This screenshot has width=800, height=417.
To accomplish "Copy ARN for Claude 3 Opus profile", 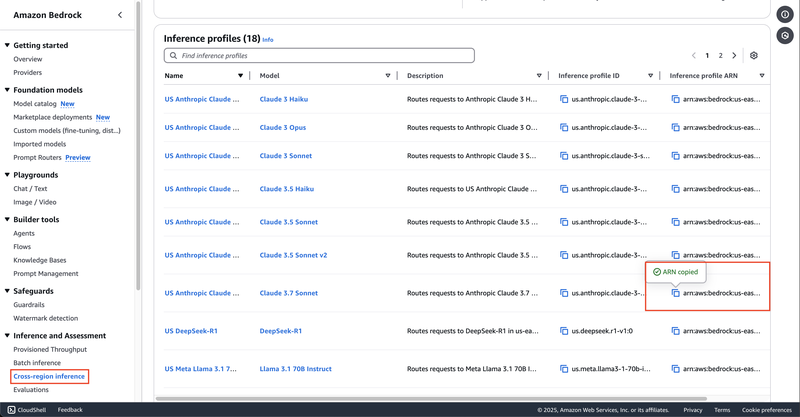I will 676,128.
